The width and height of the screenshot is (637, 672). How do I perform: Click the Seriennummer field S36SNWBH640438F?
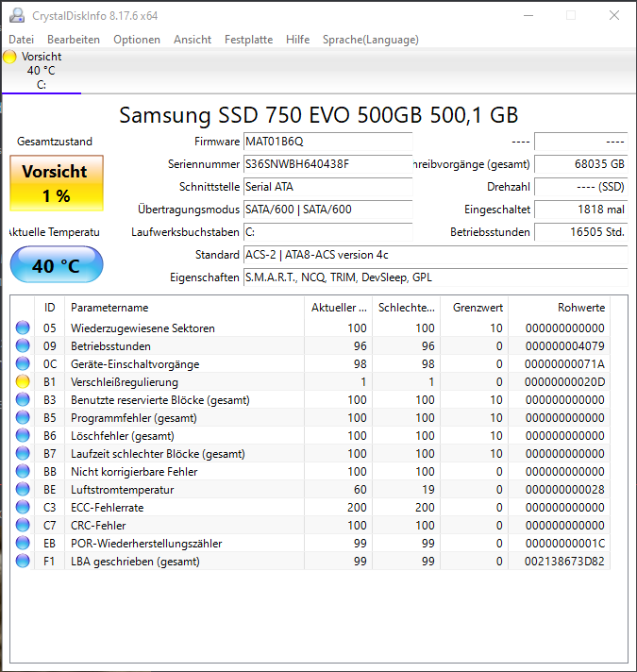[328, 164]
